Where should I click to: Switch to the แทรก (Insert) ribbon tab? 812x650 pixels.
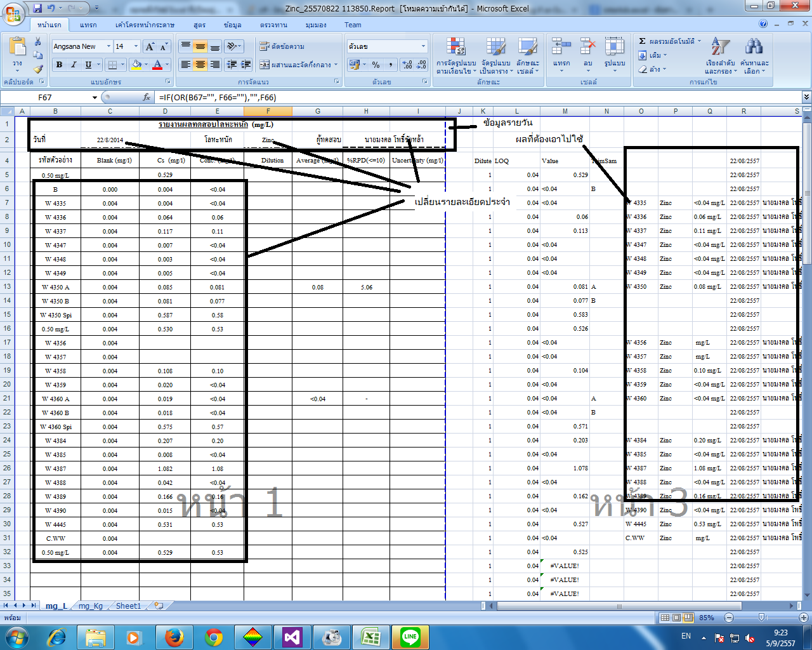pos(88,25)
